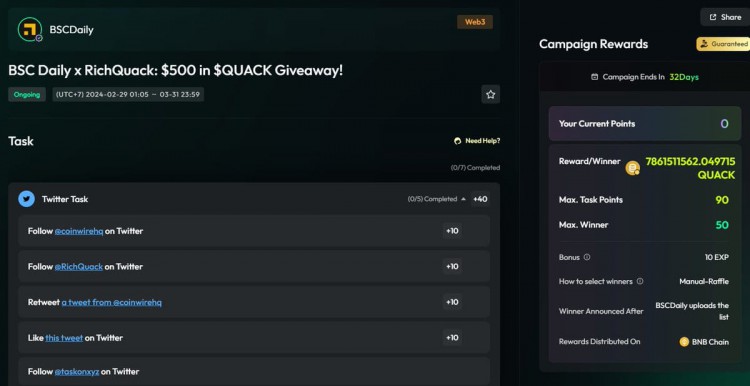Click the BNB Chain coin icon
Screen dimensions: 750x386
coord(684,342)
